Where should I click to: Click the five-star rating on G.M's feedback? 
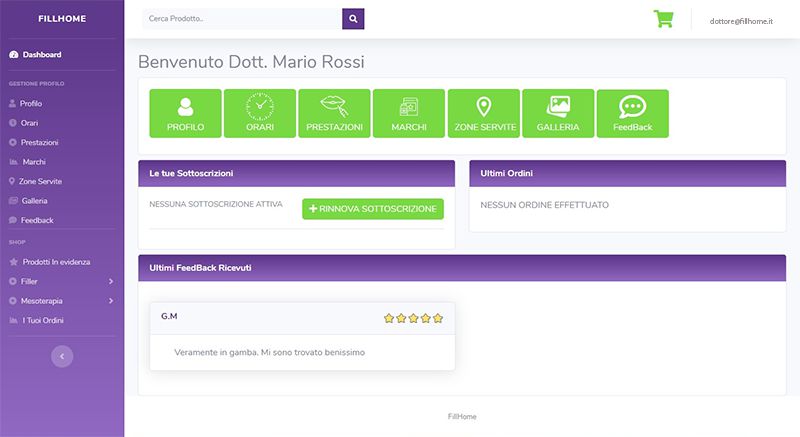point(413,318)
